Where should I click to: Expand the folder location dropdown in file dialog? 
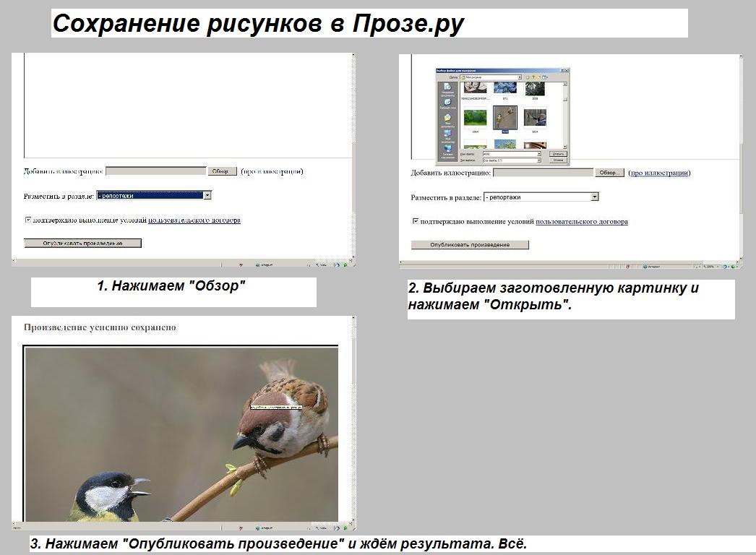pyautogui.click(x=520, y=77)
